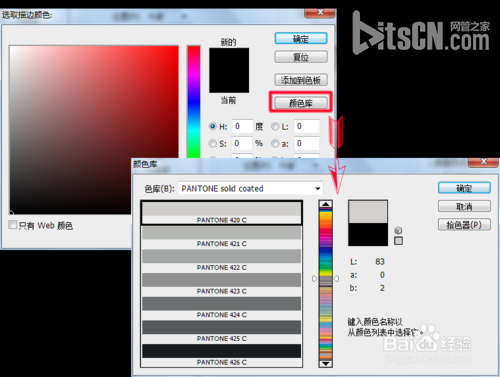
Task: Select the L lightness radio button
Action: (x=275, y=126)
